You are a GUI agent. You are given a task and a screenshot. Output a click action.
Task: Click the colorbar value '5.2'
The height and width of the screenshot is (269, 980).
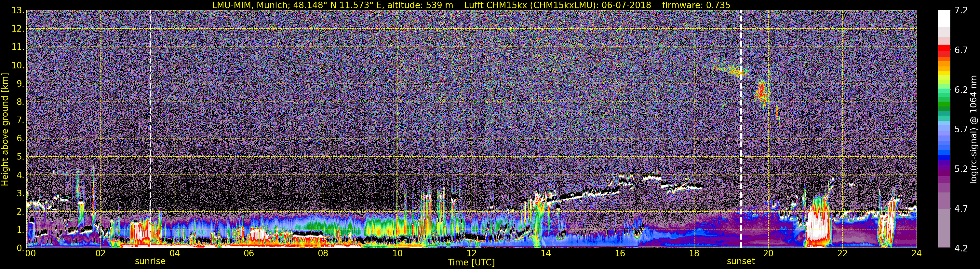tap(961, 169)
